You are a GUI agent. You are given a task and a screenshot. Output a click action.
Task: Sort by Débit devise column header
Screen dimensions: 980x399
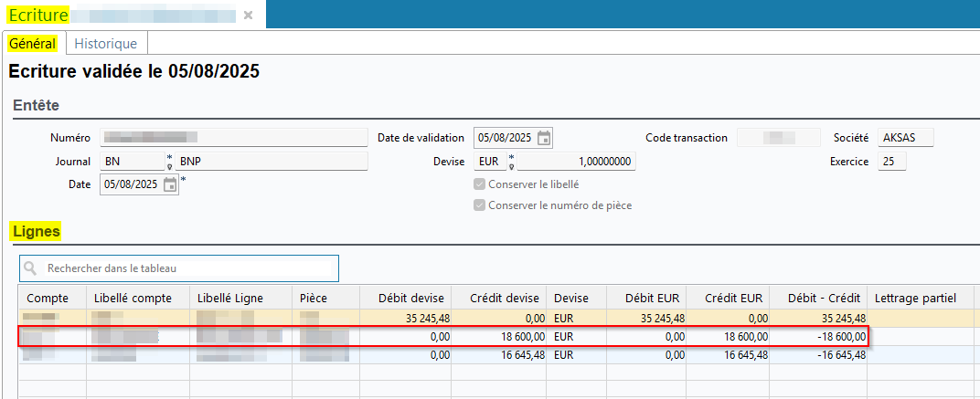411,298
